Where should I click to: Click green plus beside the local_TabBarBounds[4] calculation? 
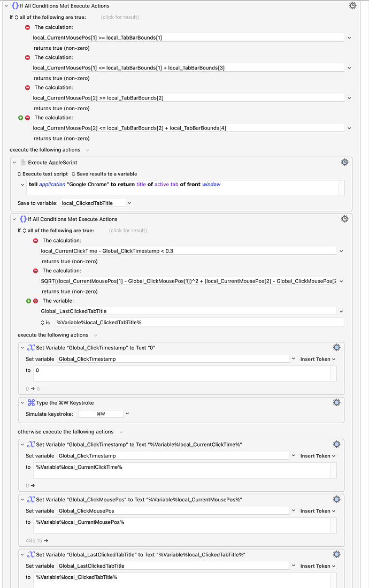coord(21,118)
